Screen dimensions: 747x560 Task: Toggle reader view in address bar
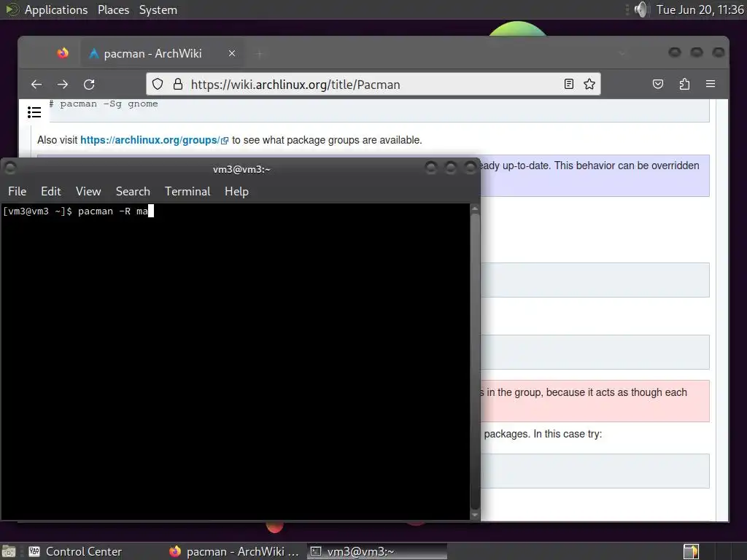(569, 85)
